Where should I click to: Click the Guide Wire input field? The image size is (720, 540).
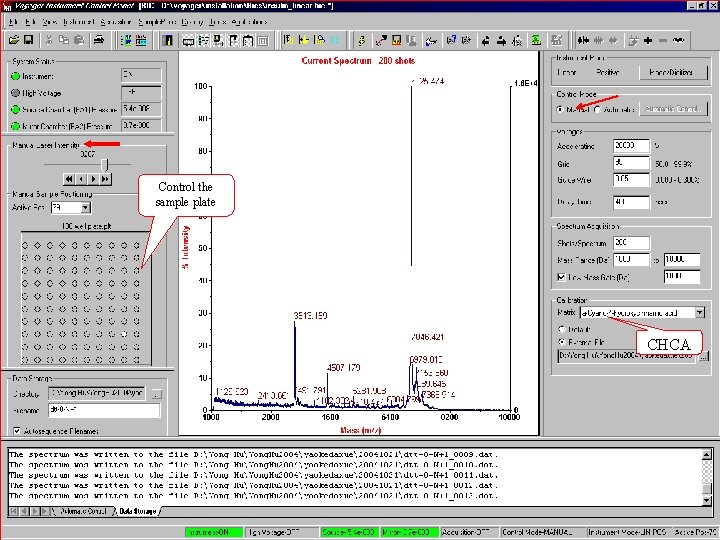631,180
